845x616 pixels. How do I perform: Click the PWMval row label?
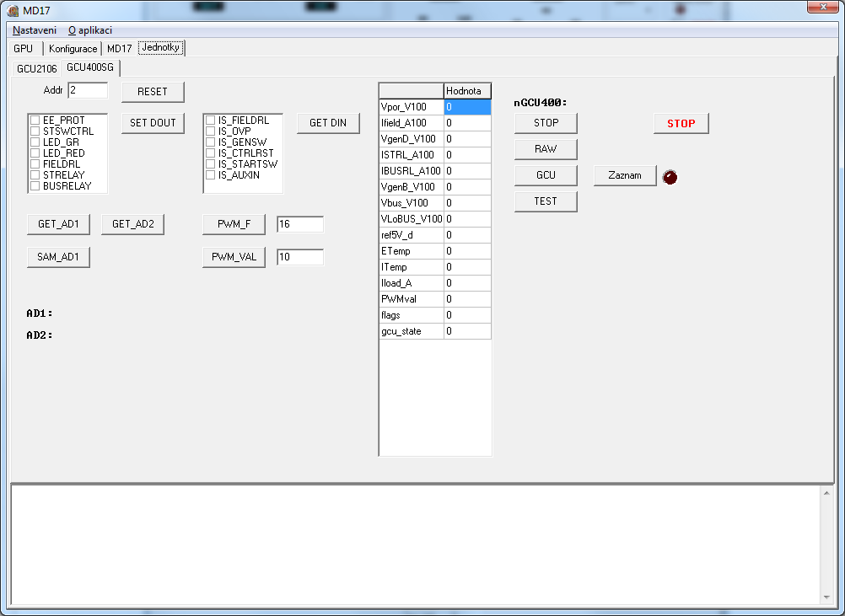pyautogui.click(x=412, y=299)
